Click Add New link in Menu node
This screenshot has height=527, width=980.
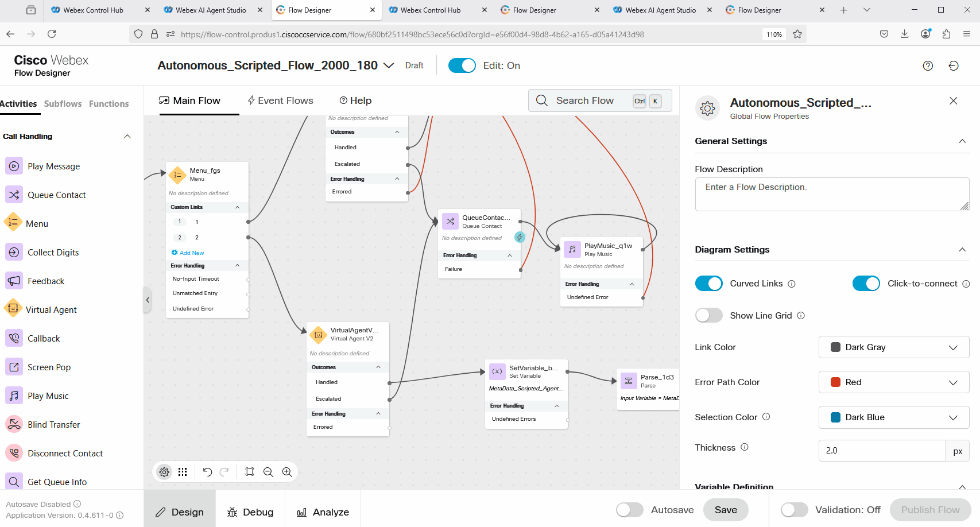[x=191, y=253]
